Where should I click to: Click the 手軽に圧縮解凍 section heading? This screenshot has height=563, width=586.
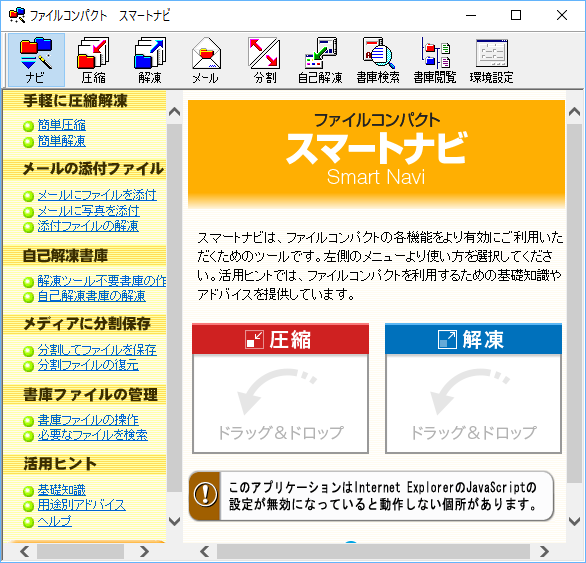(75, 101)
